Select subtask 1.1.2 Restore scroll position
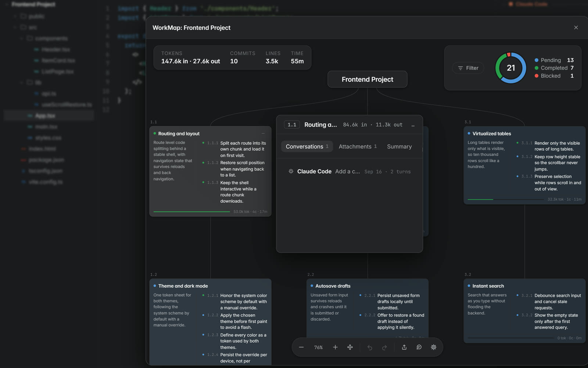 (235, 169)
